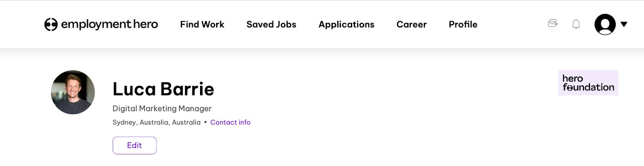
Task: Click the account avatar icon in header
Action: click(x=605, y=24)
